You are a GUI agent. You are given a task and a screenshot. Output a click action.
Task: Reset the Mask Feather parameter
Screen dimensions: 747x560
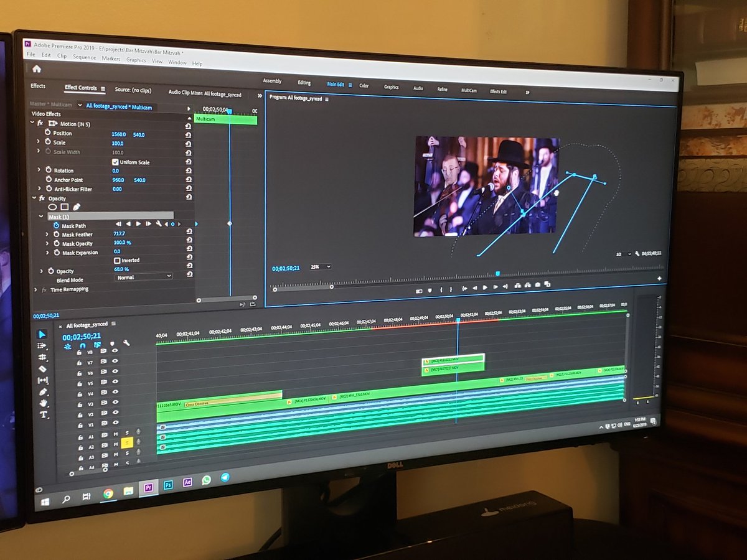[x=189, y=231]
